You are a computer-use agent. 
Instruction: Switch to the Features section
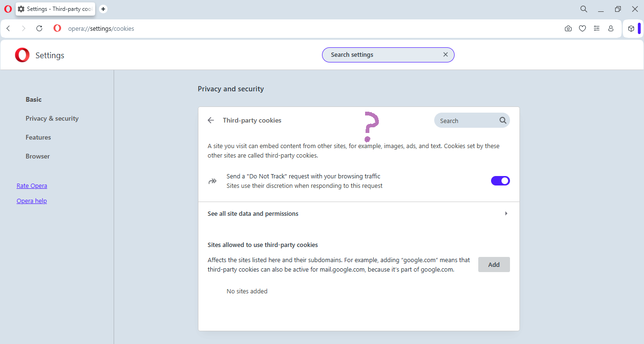click(38, 137)
